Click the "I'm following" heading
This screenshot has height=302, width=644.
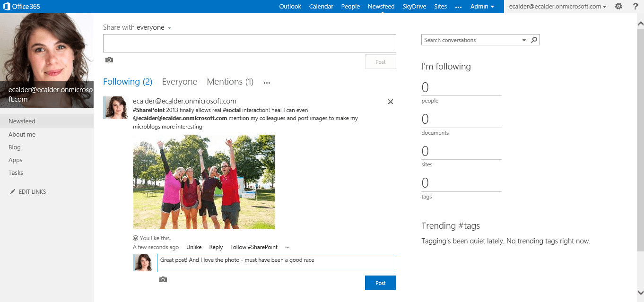click(x=446, y=67)
